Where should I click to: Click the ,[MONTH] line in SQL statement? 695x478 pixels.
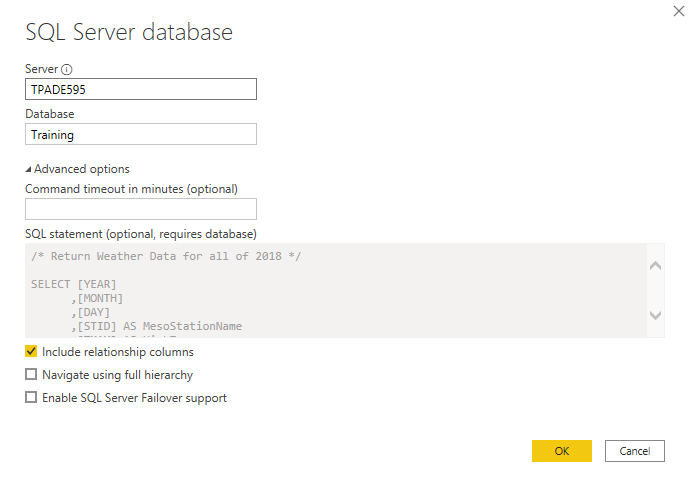[x=97, y=298]
